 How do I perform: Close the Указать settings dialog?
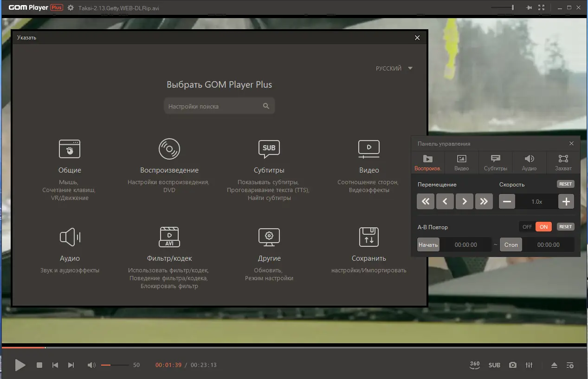pos(417,38)
